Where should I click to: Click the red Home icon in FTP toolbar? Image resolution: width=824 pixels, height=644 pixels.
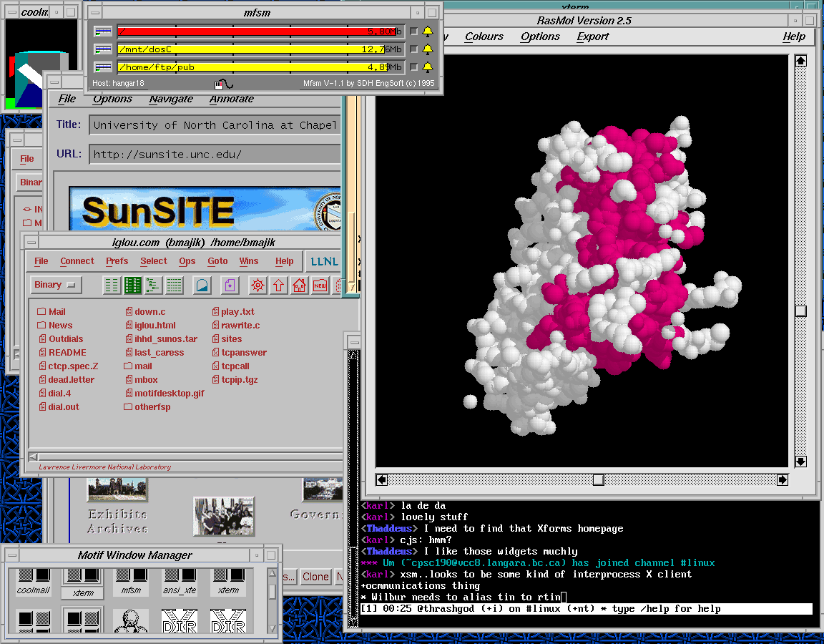point(299,286)
